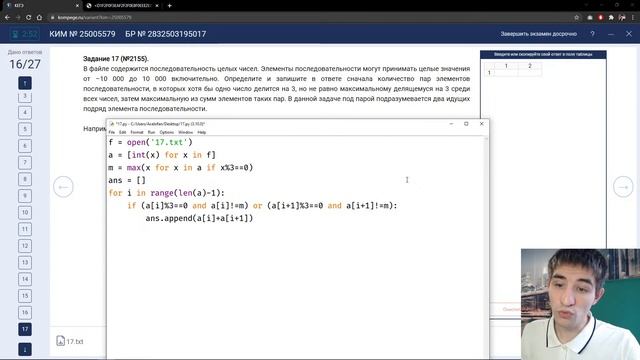Open the puzzle-piece extensions menu
This screenshot has width=640, height=360.
611,18
